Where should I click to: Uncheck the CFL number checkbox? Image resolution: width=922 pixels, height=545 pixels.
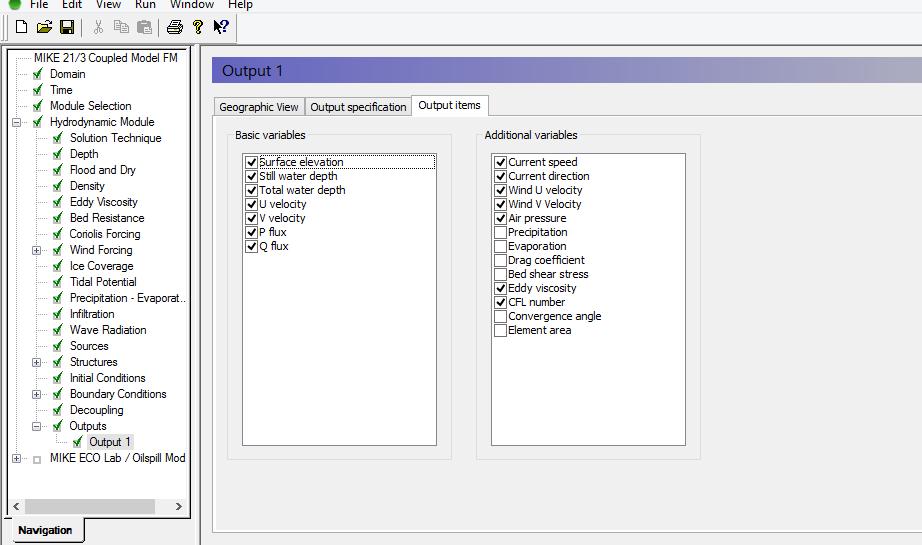pos(500,302)
